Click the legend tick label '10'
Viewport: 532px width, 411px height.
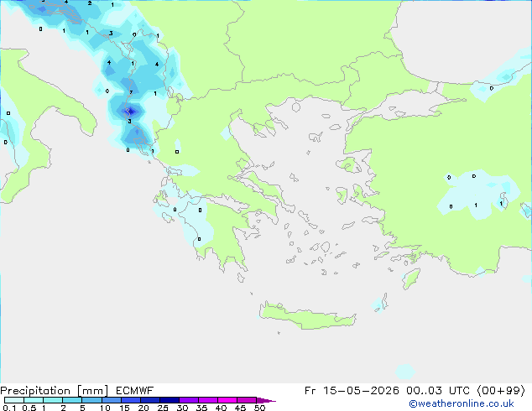(105, 408)
